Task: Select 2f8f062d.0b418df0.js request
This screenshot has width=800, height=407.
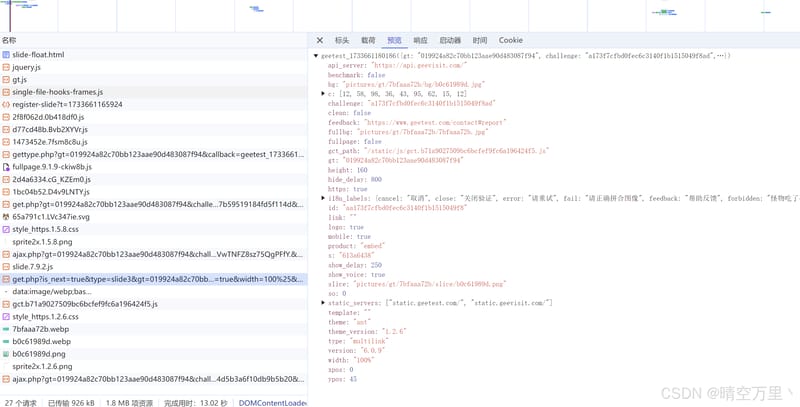Action: pos(154,117)
